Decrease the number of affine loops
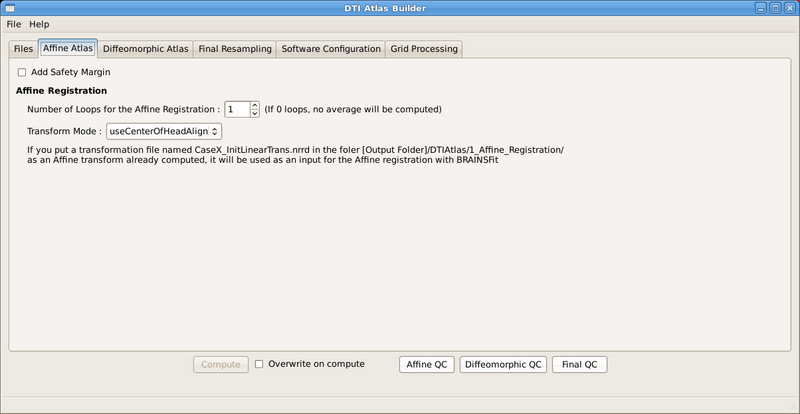 255,113
